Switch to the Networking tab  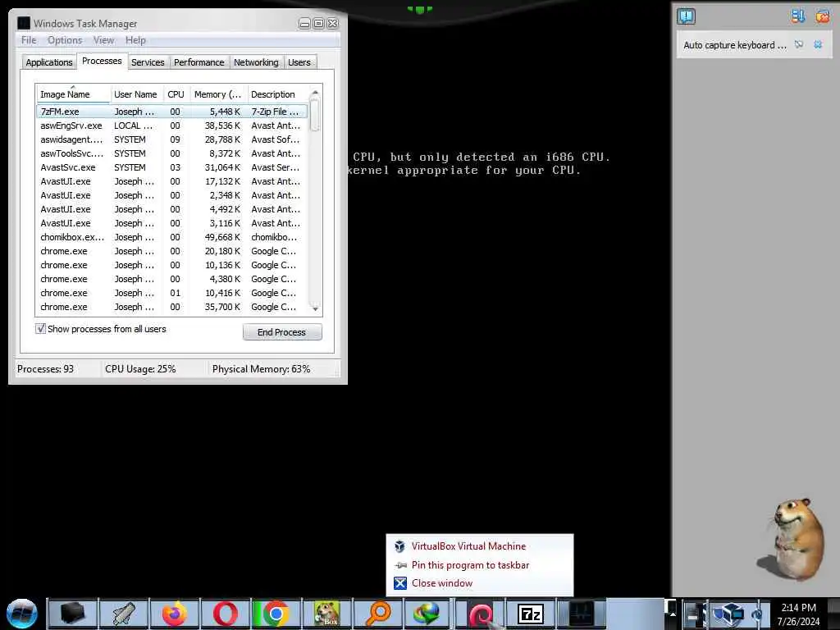pos(256,62)
